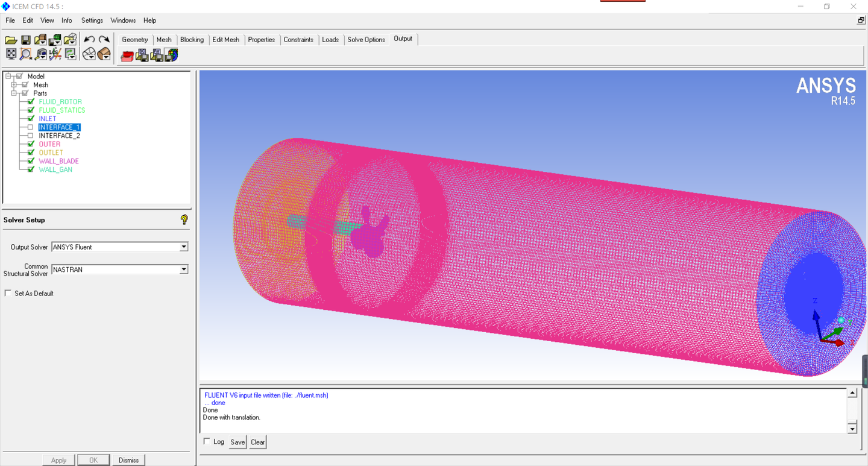Hide the OUTLET part via its checkbox

[31, 153]
